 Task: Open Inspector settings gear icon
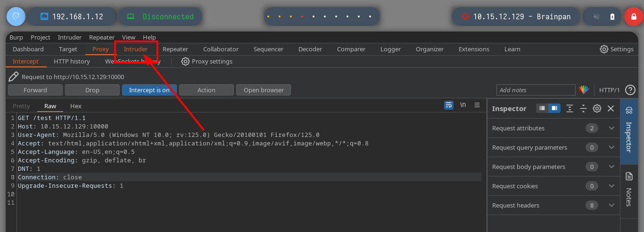tap(597, 108)
